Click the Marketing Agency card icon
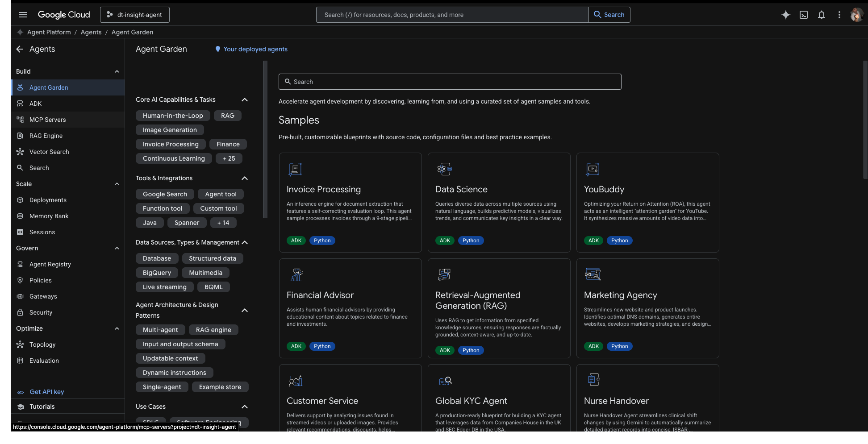868x444 pixels. tap(593, 274)
